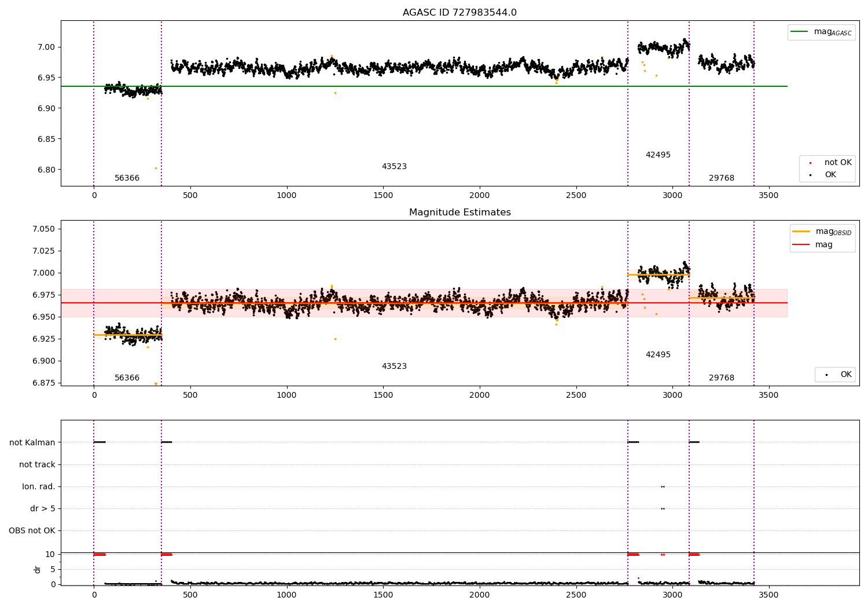The width and height of the screenshot is (868, 608).
Task: Click the 'Magnitude Estimates' plot title
Action: pos(459,213)
